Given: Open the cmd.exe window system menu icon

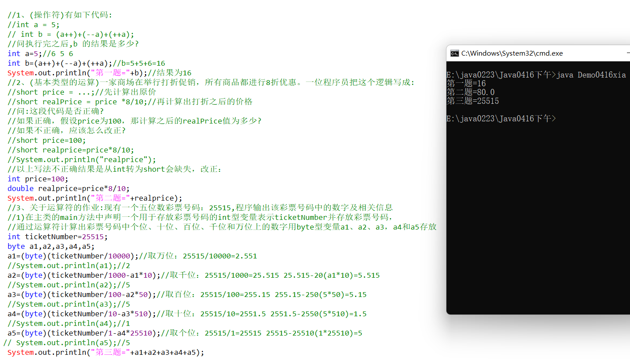Looking at the screenshot, I should (x=455, y=53).
